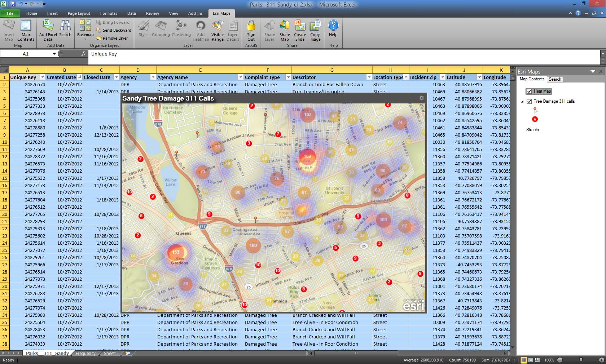
Task: Open the Complaint Type filter dropdown
Action: coord(288,77)
